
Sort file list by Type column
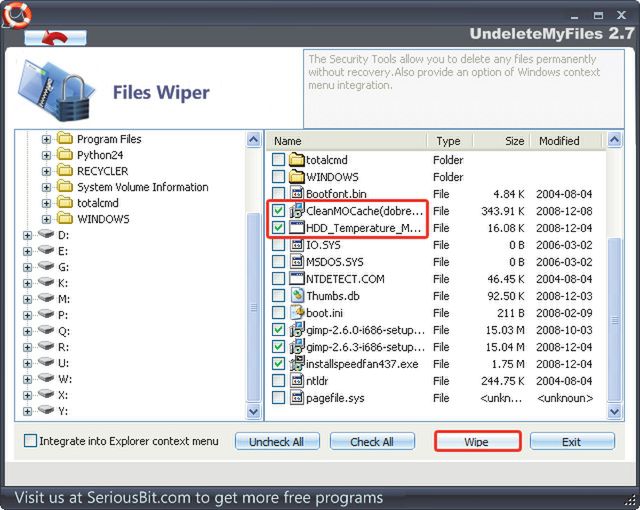(x=450, y=141)
